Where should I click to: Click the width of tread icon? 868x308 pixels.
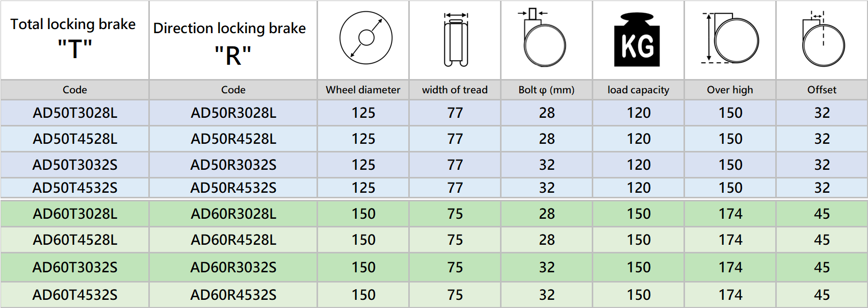point(456,40)
